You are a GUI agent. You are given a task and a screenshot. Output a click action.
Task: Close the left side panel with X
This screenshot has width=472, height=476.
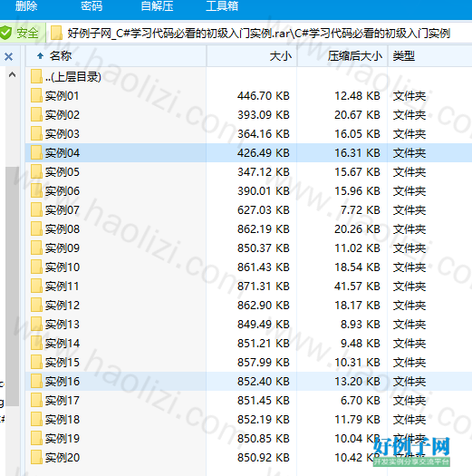8,56
